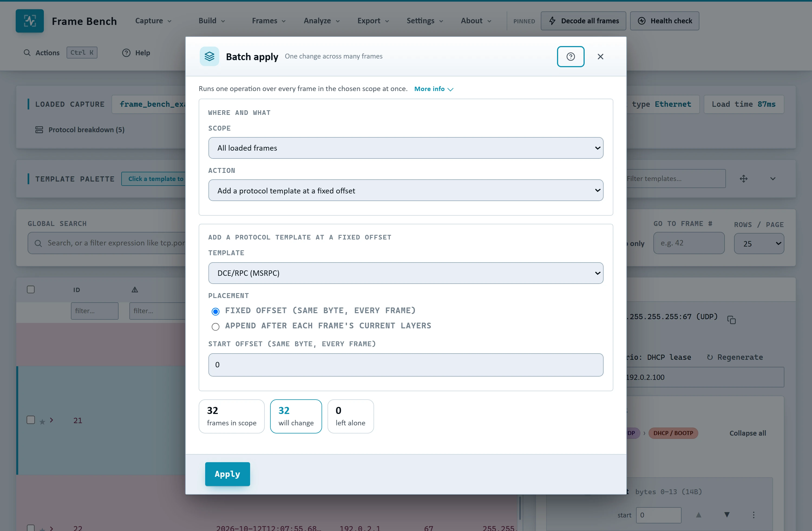Click Collapse all layers link
Screen dimensions: 812x531
[748, 433]
